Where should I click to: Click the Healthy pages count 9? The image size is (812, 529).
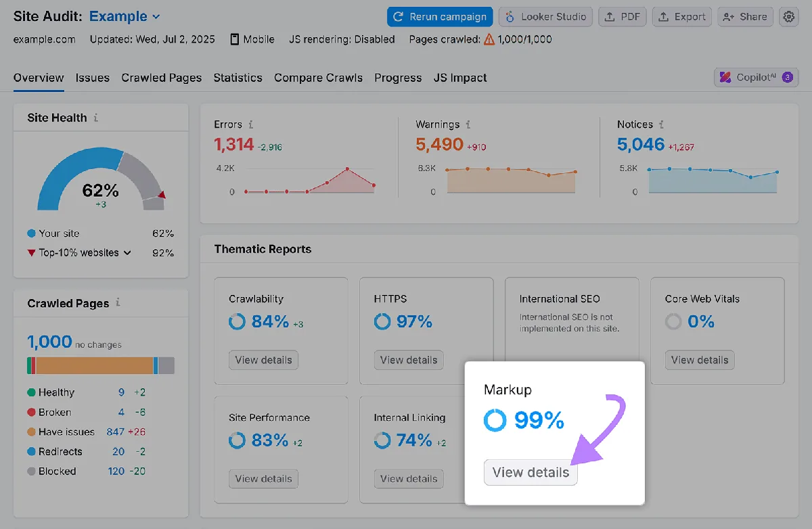(121, 392)
